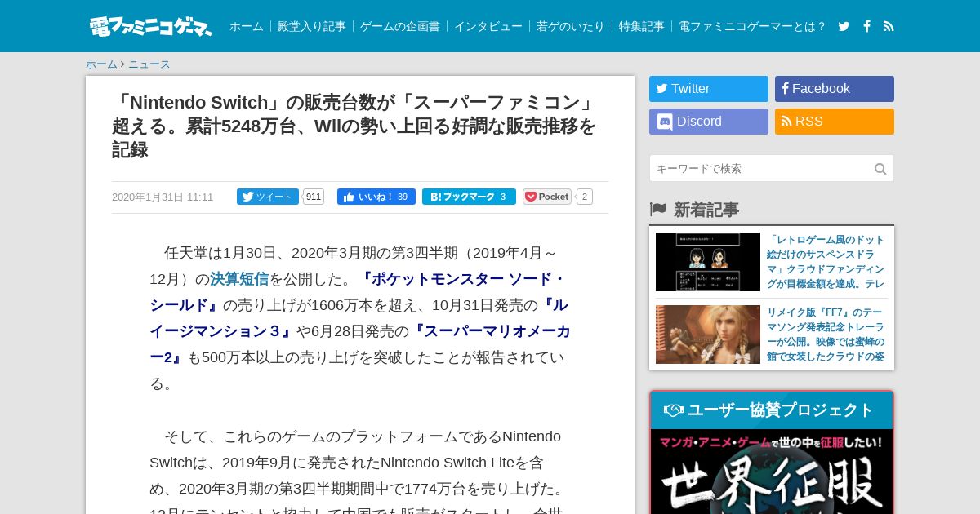Screen dimensions: 980x514
Task: Open the sidebar Facebook button
Action: click(835, 89)
